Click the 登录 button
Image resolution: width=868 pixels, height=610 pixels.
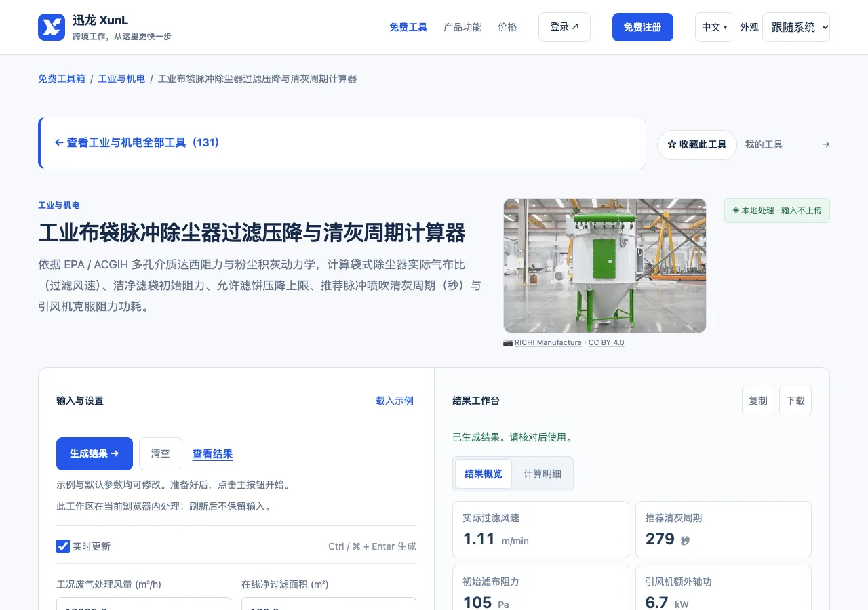(564, 27)
